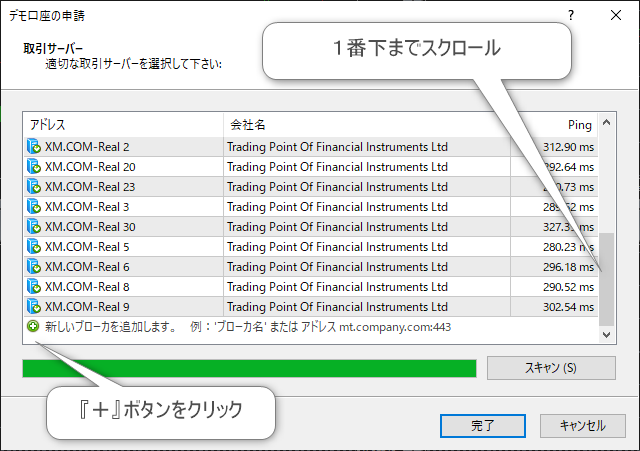Click company name in XM.COM-Real 23 row

click(338, 187)
